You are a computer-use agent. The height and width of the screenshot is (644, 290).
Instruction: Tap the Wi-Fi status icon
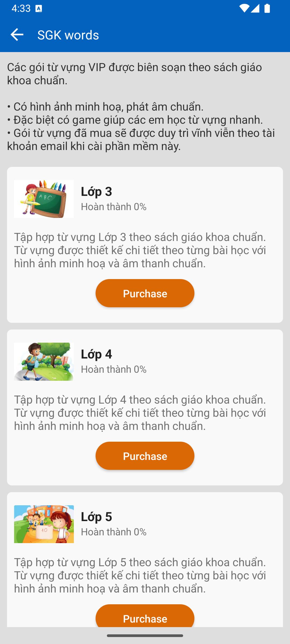244,8
